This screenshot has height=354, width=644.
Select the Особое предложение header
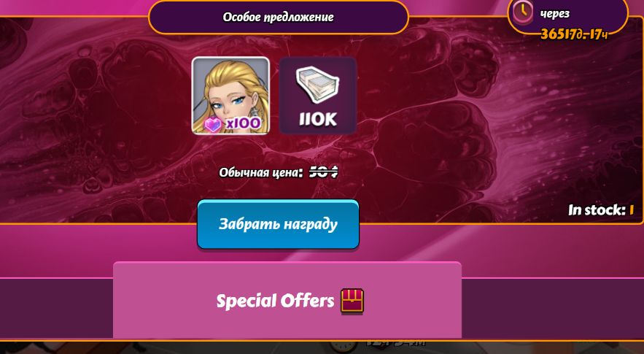[x=278, y=18]
